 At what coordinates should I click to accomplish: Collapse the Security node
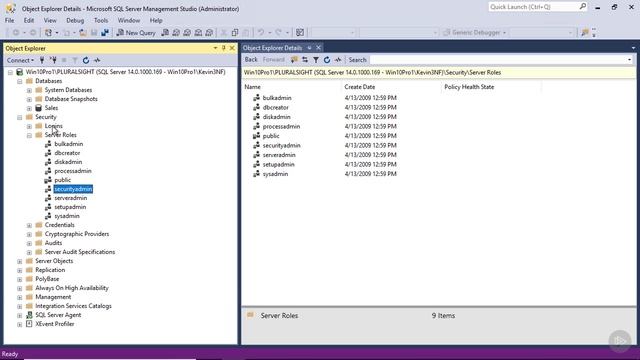tap(20, 117)
